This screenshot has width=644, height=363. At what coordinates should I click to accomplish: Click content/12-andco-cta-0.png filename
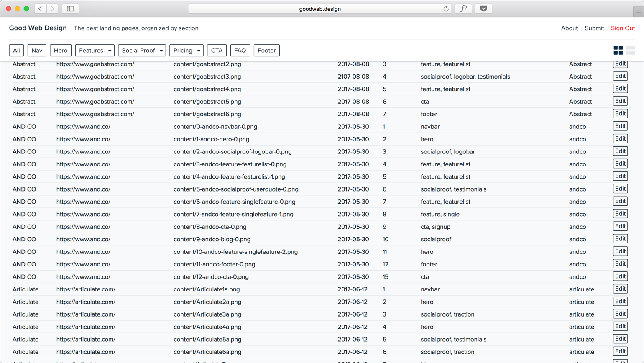pos(211,277)
